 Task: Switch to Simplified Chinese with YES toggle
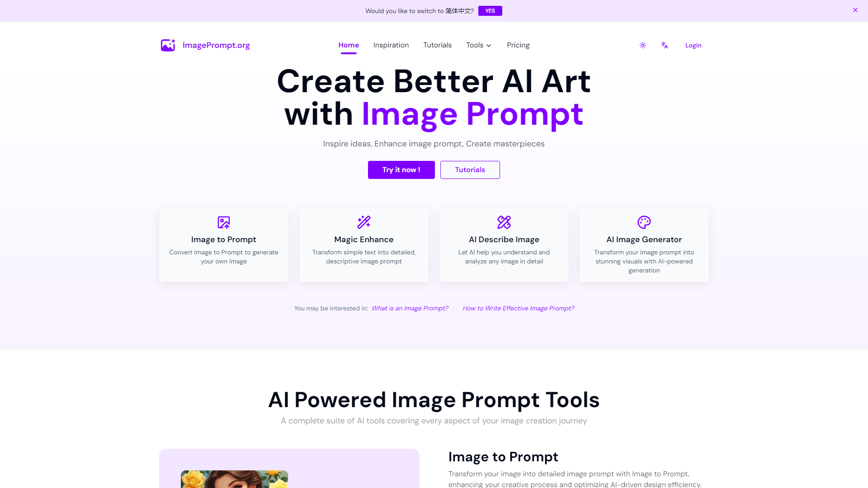point(490,11)
